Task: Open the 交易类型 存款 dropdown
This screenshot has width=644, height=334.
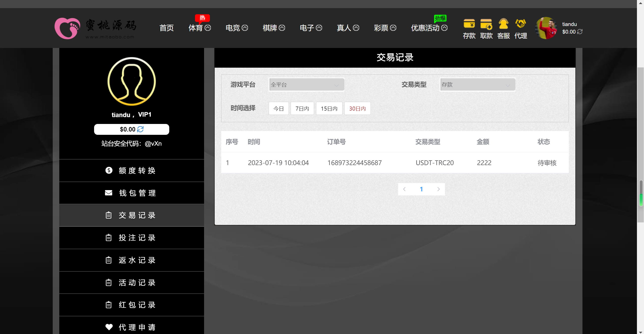Action: pos(477,85)
